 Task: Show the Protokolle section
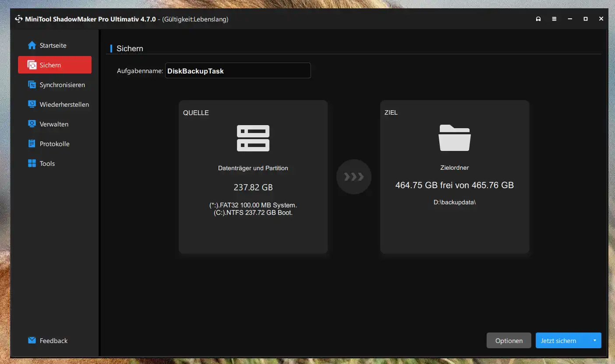pyautogui.click(x=55, y=144)
